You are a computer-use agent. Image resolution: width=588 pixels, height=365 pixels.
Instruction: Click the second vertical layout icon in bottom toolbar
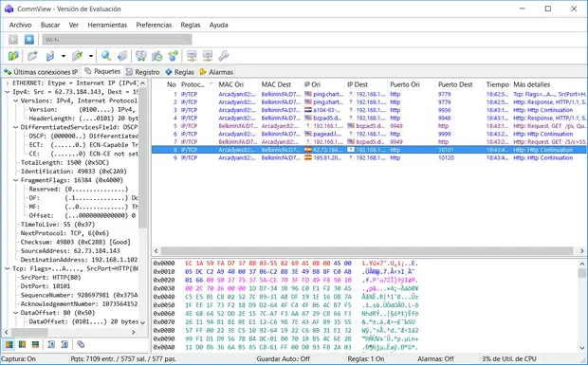pos(22,344)
